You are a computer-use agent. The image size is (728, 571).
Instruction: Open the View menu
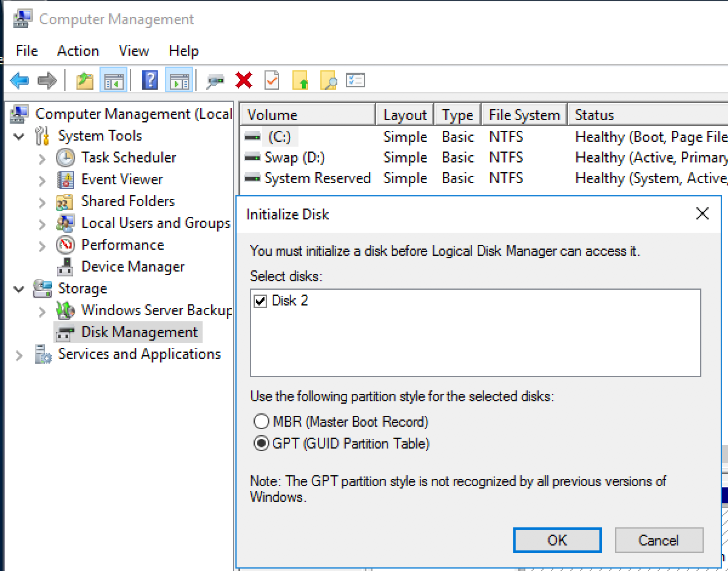click(134, 51)
